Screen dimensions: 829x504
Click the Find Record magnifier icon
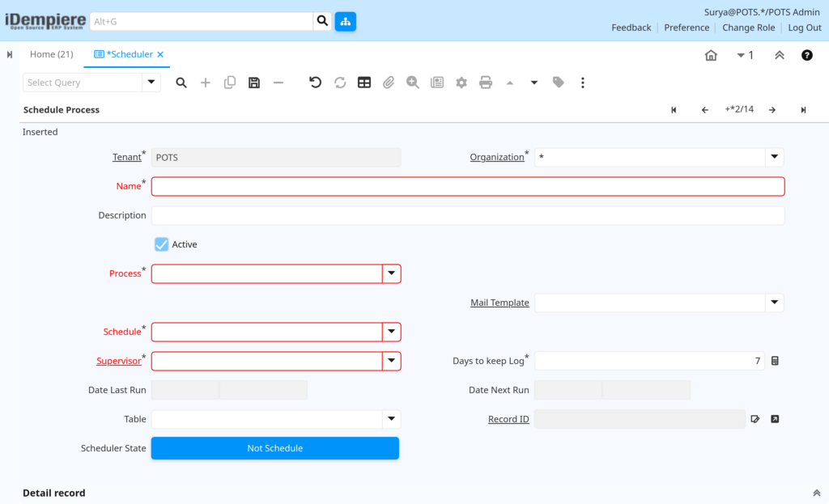click(x=181, y=83)
